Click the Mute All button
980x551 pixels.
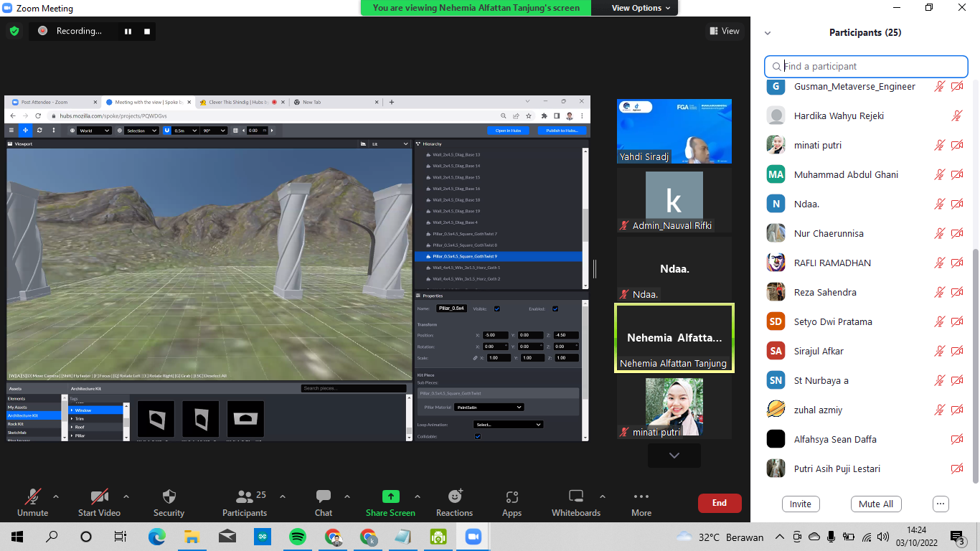coord(875,504)
